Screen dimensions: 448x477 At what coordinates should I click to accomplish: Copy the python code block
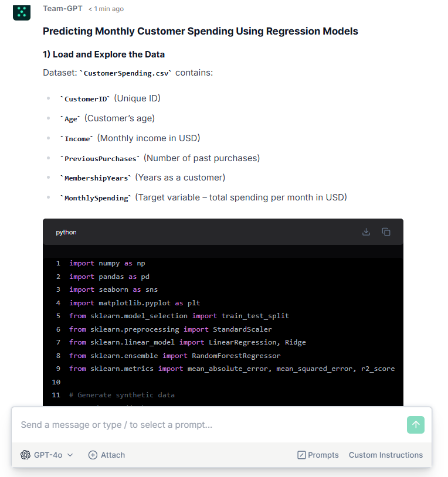pos(386,232)
